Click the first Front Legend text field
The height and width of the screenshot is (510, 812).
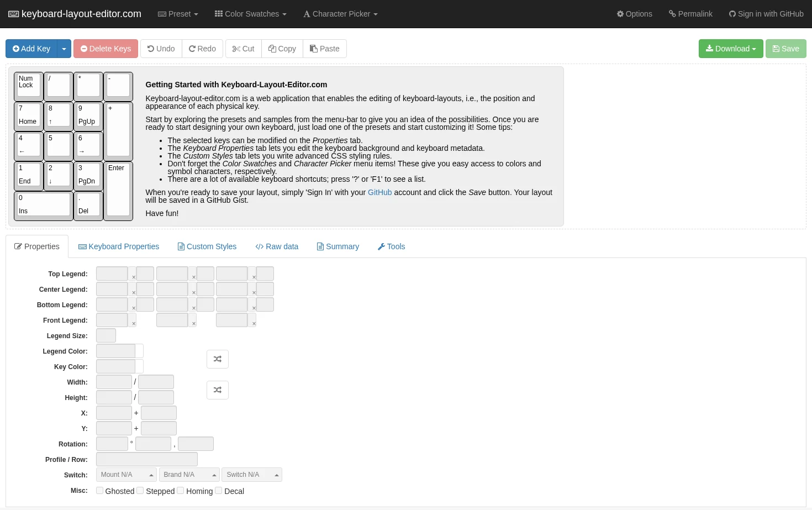tap(112, 320)
